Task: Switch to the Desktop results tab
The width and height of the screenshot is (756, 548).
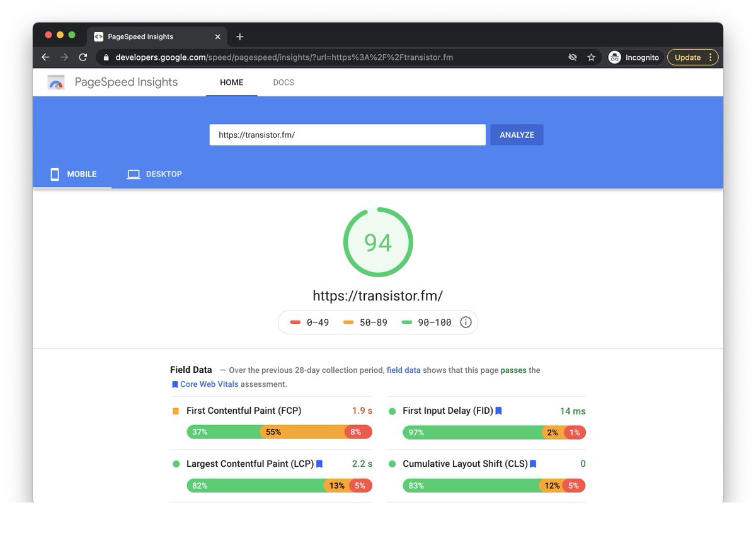Action: [x=154, y=174]
